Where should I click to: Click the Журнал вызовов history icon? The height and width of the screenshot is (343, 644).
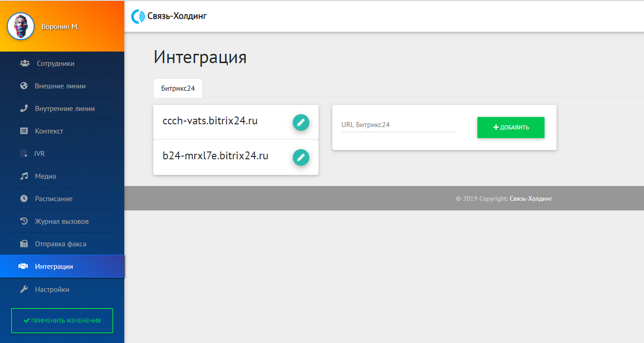[x=24, y=221]
